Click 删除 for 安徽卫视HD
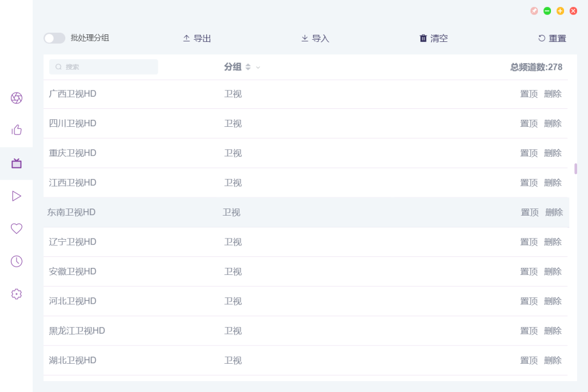This screenshot has width=588, height=392. point(553,272)
